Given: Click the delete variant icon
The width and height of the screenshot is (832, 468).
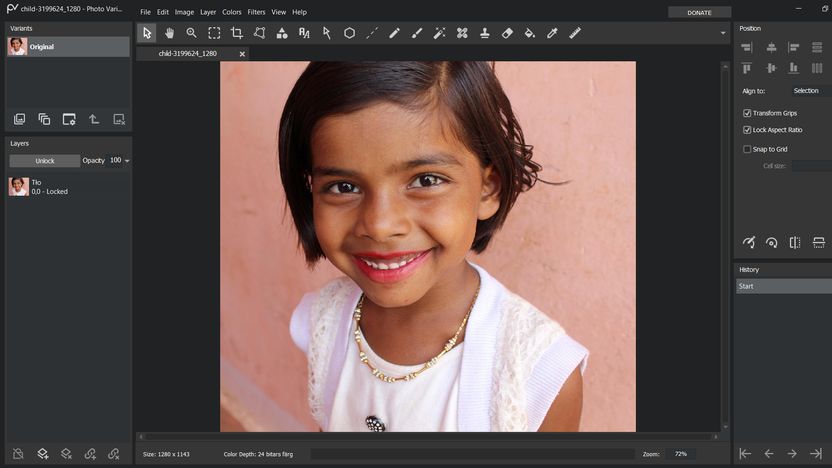Looking at the screenshot, I should tap(119, 119).
